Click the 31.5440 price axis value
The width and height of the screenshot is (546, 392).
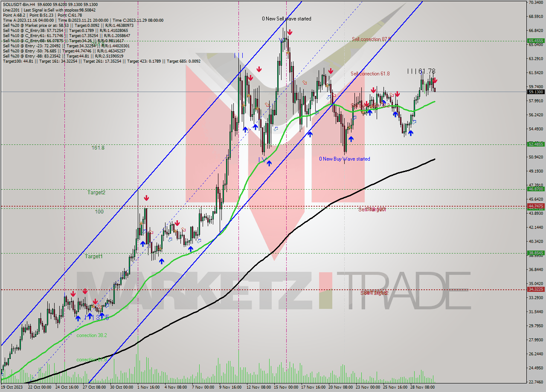coord(536,312)
